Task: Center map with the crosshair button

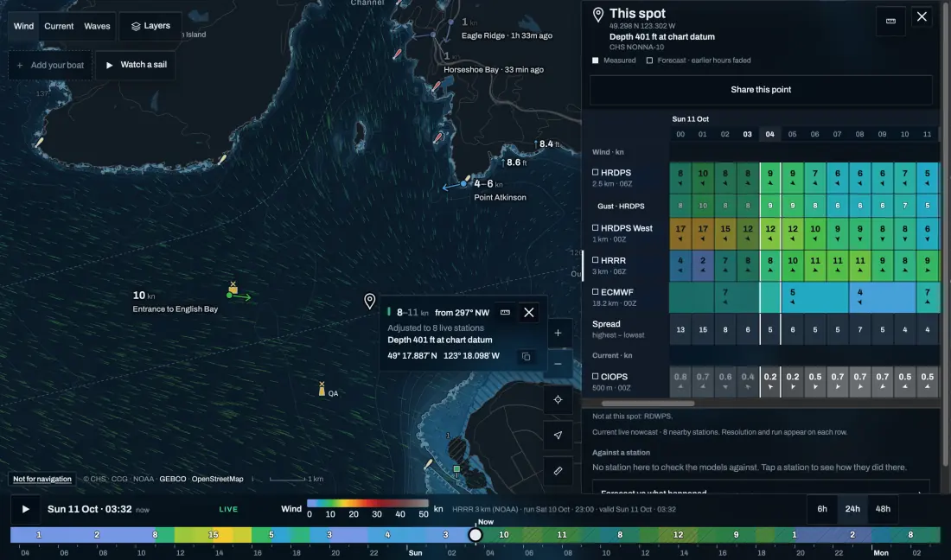Action: click(x=558, y=400)
